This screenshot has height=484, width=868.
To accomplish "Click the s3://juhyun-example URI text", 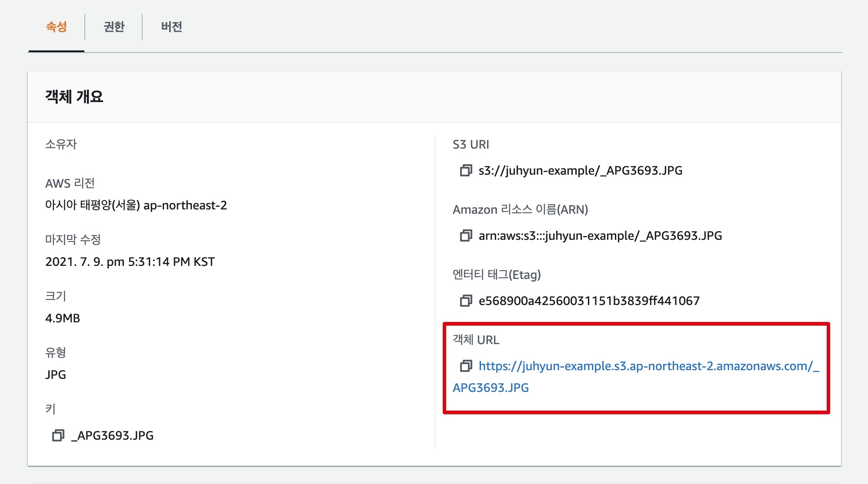I will 580,170.
